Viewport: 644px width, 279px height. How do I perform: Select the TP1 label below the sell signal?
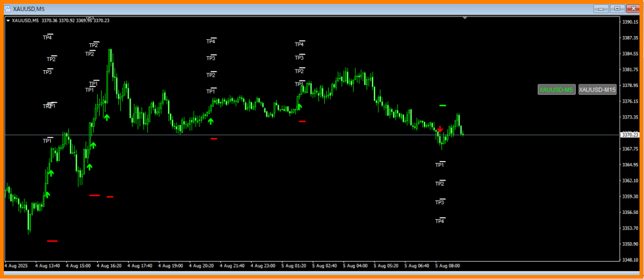coord(439,165)
